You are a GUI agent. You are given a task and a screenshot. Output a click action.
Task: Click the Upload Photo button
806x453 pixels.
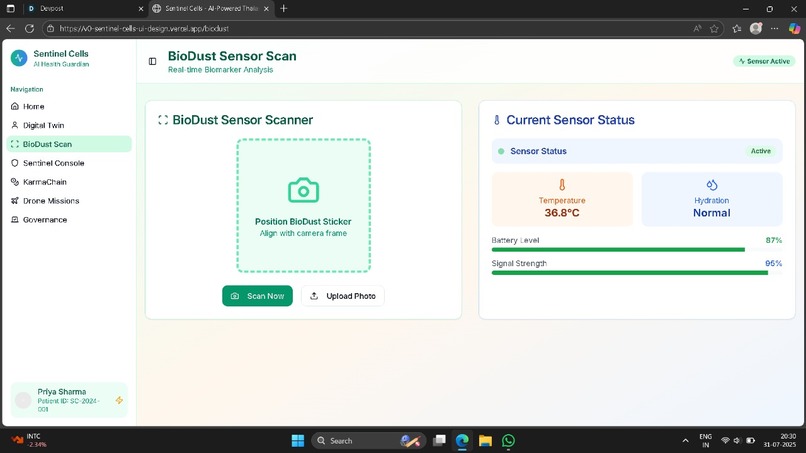point(342,296)
